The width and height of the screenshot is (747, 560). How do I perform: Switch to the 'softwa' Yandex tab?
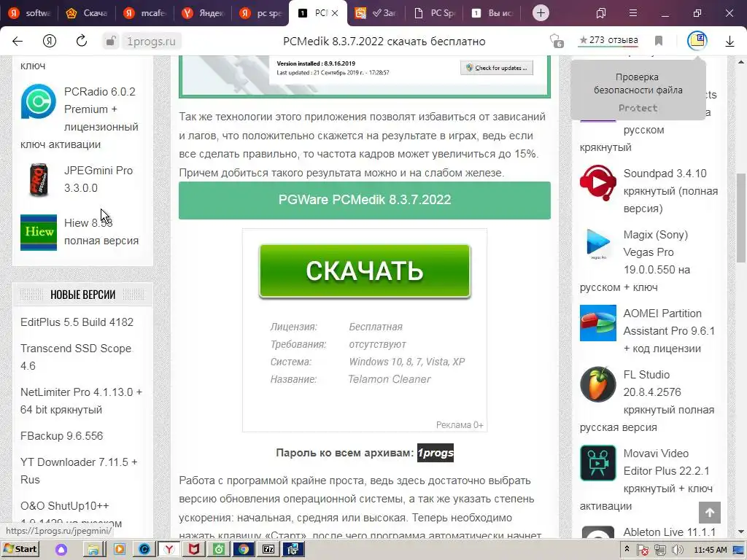pyautogui.click(x=29, y=13)
